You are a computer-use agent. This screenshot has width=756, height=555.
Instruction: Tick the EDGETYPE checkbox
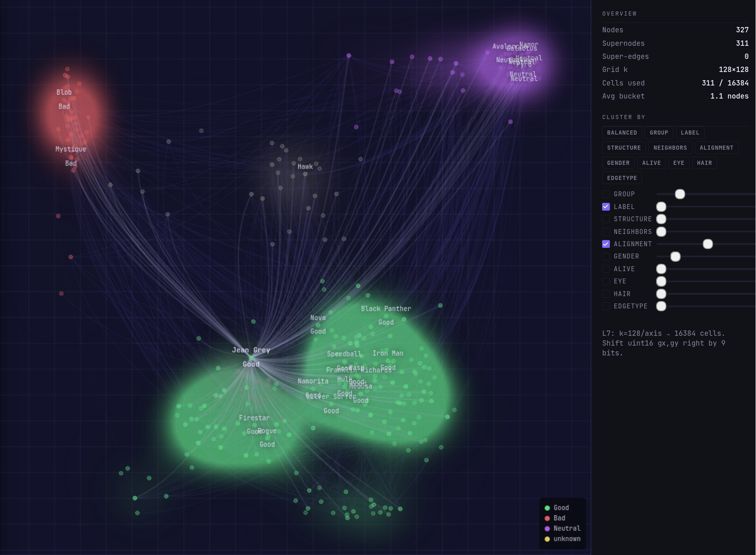pyautogui.click(x=606, y=306)
